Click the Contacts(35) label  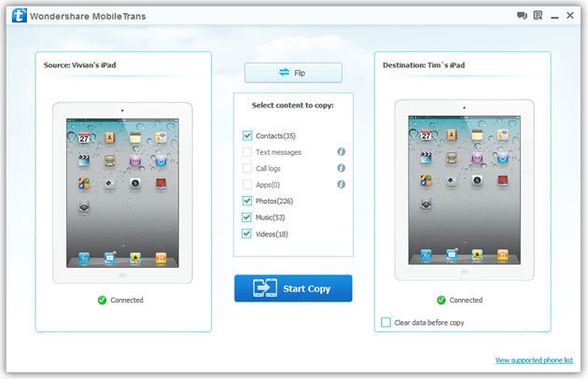click(x=275, y=136)
